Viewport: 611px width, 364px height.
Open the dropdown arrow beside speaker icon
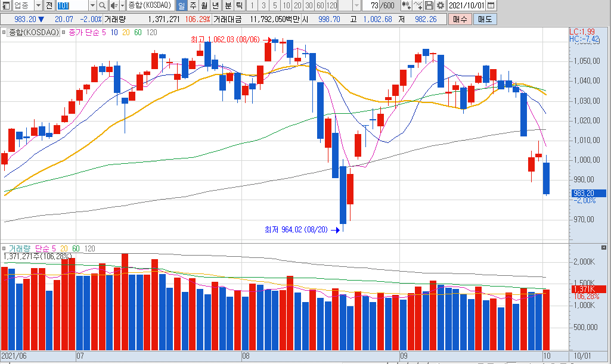(122, 5)
